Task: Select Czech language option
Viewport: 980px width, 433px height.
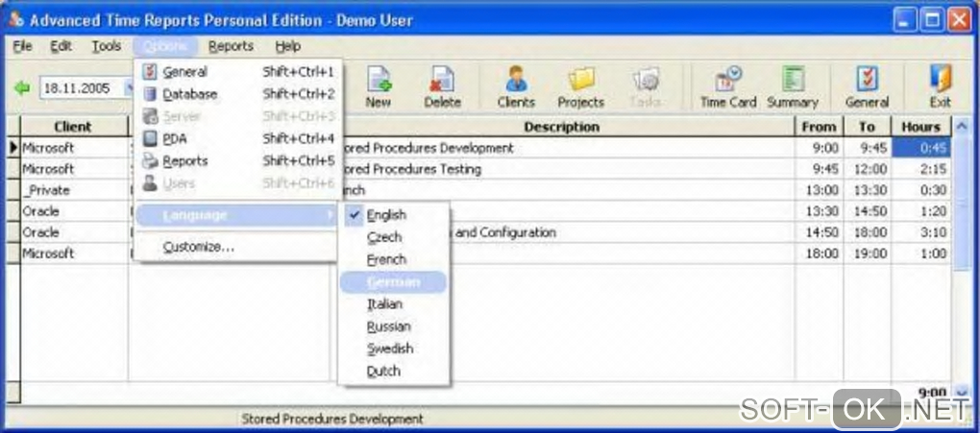Action: tap(394, 237)
